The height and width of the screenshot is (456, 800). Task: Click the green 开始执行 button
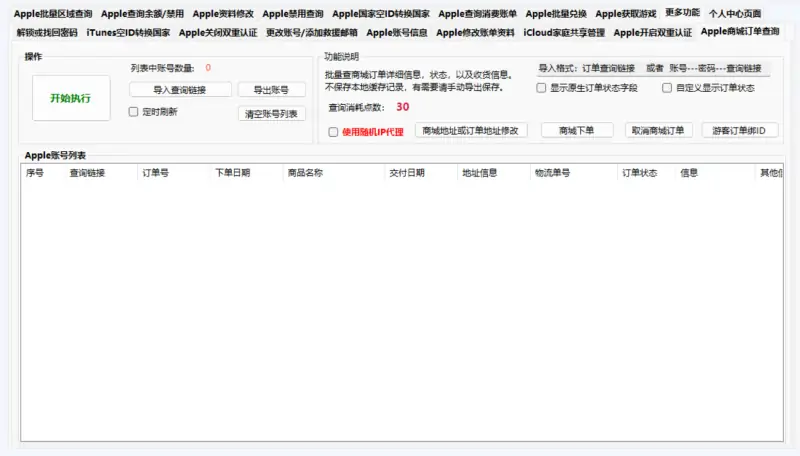pos(71,97)
